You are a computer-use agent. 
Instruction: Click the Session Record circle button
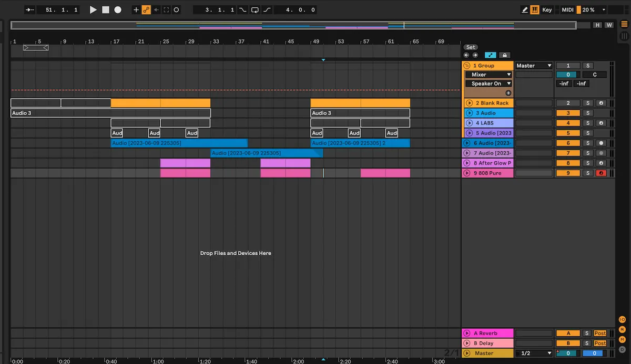click(176, 9)
